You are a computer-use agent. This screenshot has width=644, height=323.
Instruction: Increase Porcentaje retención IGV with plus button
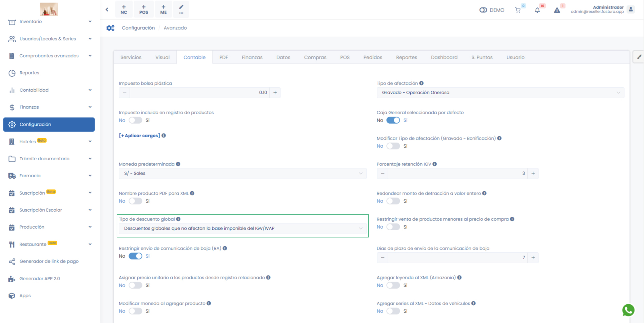click(x=533, y=173)
